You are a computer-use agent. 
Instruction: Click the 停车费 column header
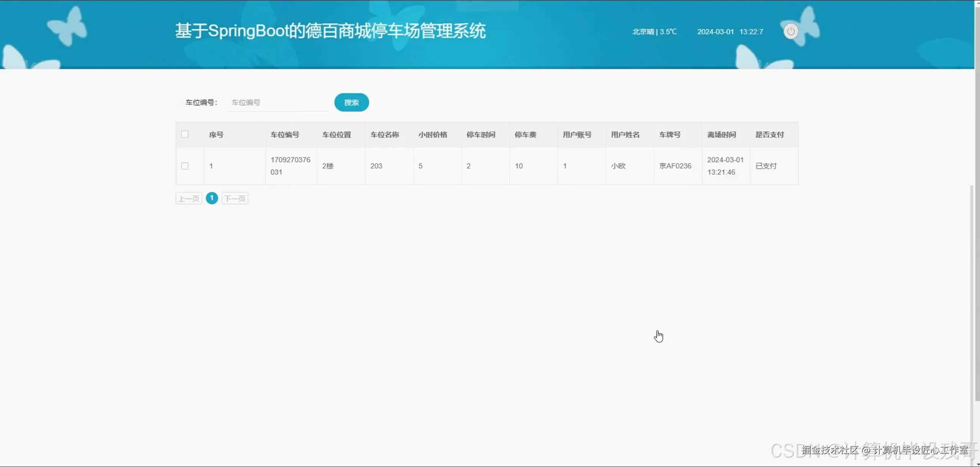pos(526,134)
